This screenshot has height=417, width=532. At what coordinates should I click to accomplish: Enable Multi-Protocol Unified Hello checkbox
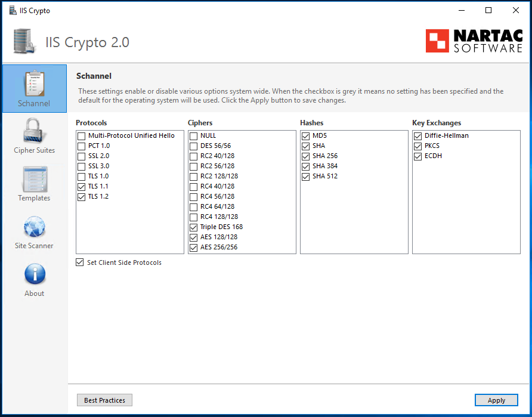click(82, 136)
